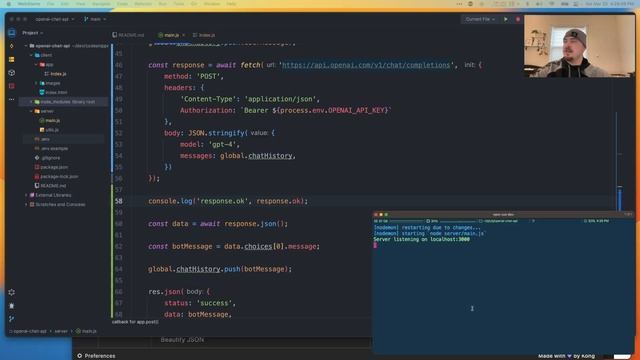This screenshot has width=640, height=360.
Task: Open the openai-chat-api project dropdown
Action: pyautogui.click(x=54, y=19)
